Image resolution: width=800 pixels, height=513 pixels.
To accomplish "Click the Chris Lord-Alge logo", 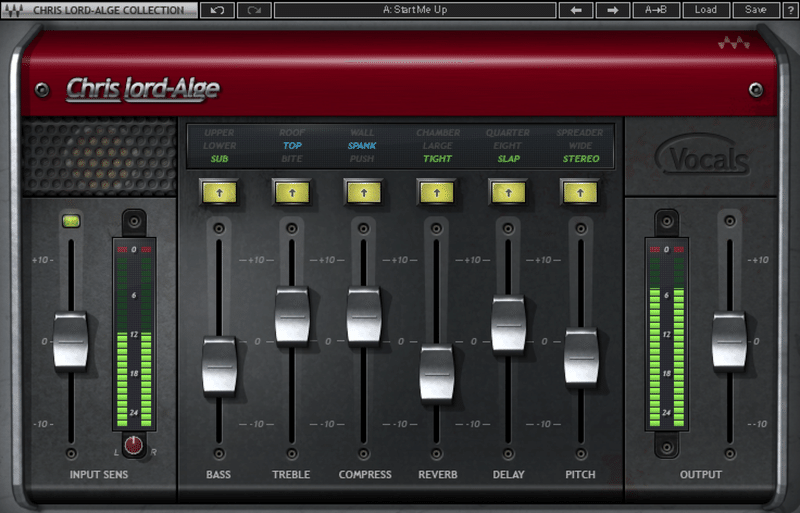I will [143, 89].
